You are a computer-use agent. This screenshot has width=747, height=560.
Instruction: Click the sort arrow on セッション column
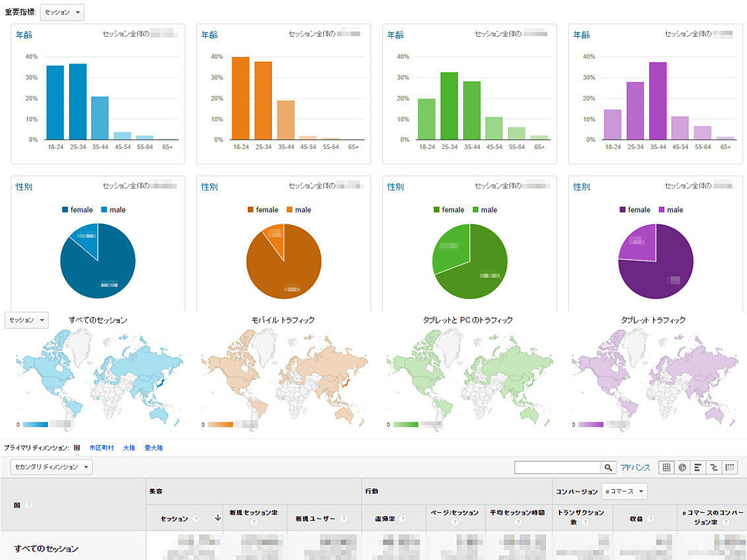coord(217,518)
